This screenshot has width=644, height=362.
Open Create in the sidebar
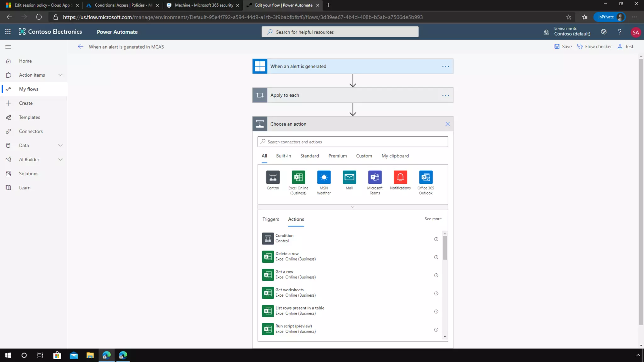(33, 103)
